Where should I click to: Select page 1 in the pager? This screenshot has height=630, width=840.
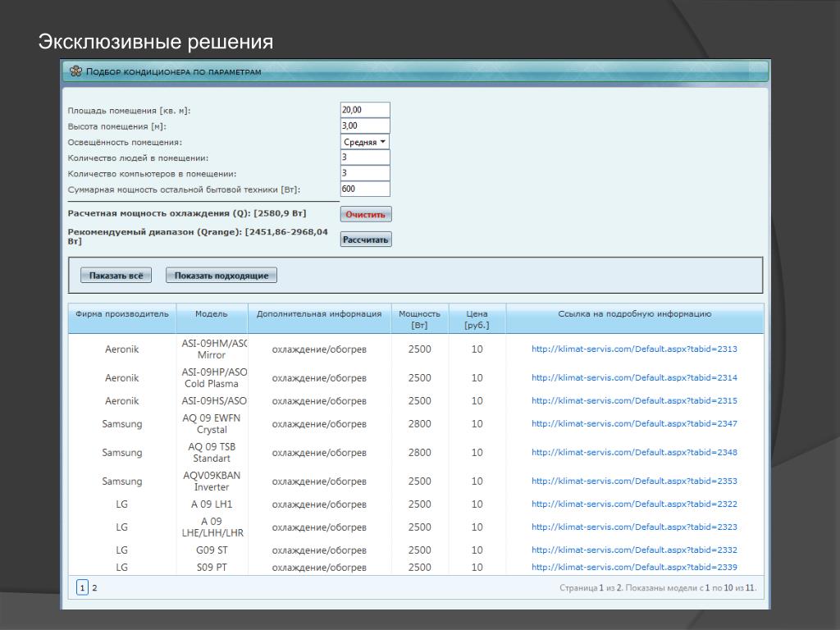coord(82,587)
